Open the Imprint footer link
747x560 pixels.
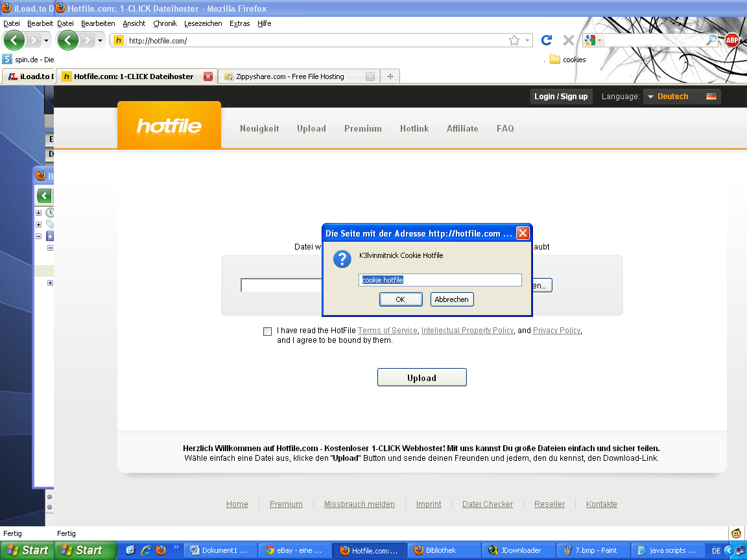pos(428,504)
